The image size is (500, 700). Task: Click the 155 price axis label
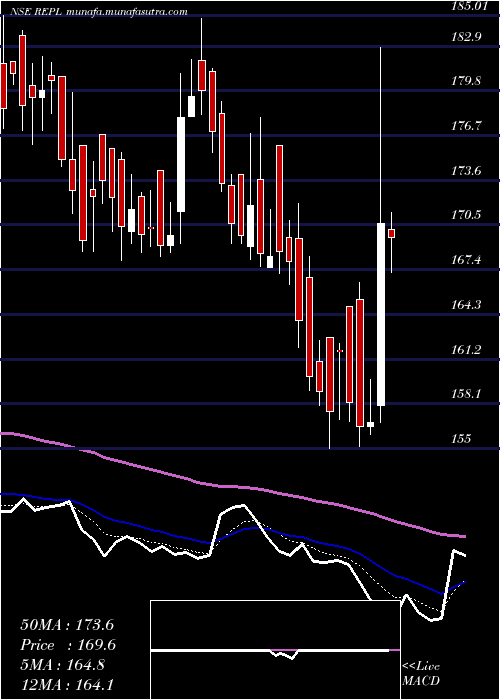tap(461, 438)
